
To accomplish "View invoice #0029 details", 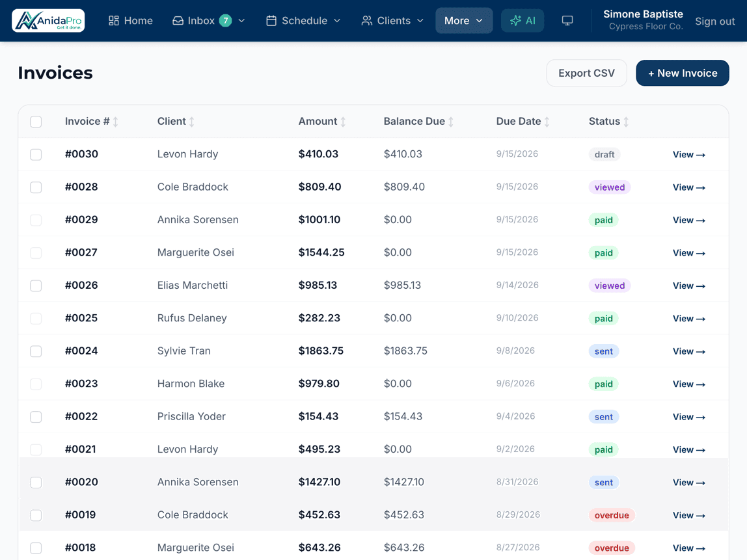I will (689, 220).
